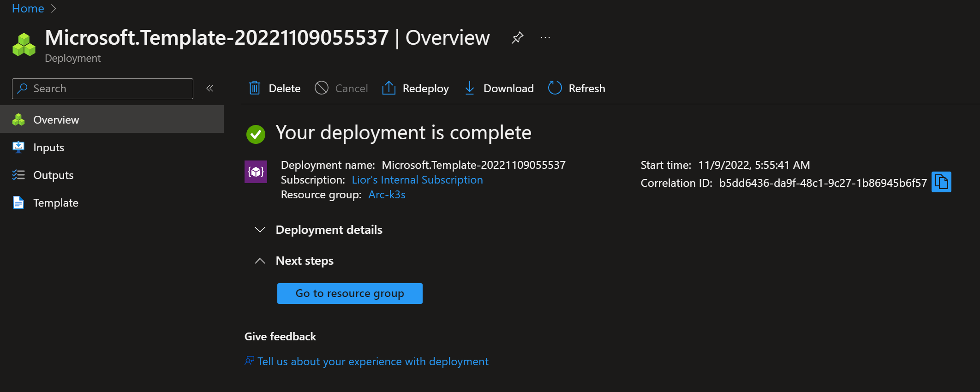
Task: Open the Overview menu item
Action: tap(112, 119)
